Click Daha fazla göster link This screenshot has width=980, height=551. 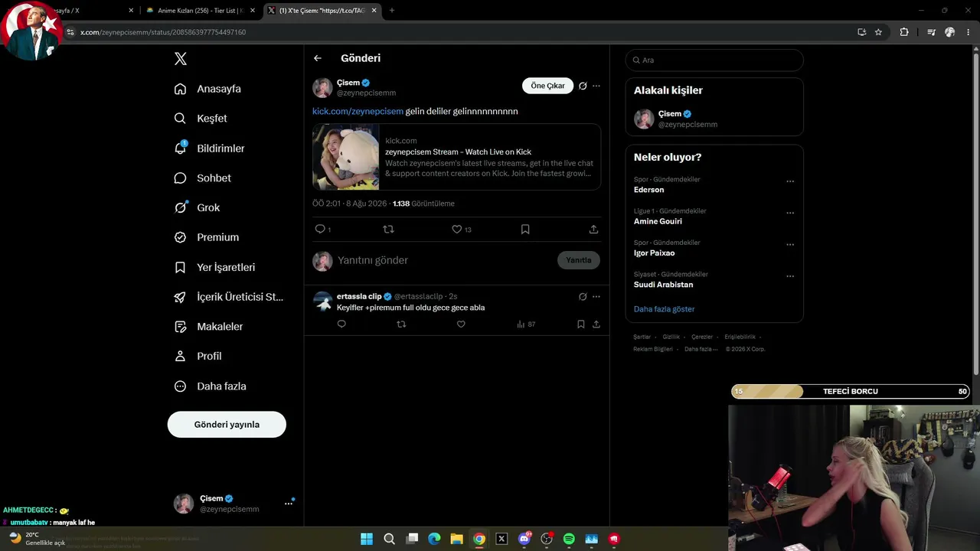coord(665,309)
